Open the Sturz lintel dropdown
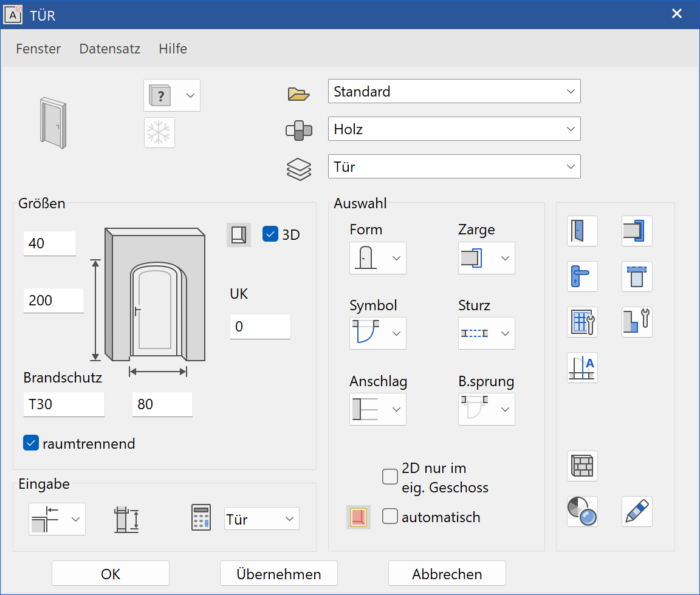 click(487, 333)
